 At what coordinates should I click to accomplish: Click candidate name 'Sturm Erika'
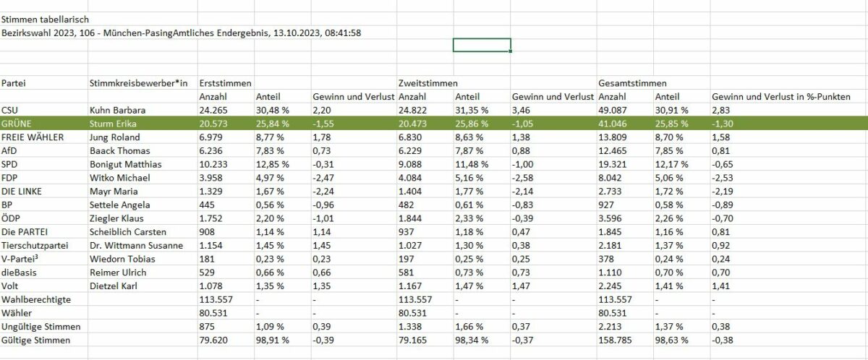click(112, 123)
